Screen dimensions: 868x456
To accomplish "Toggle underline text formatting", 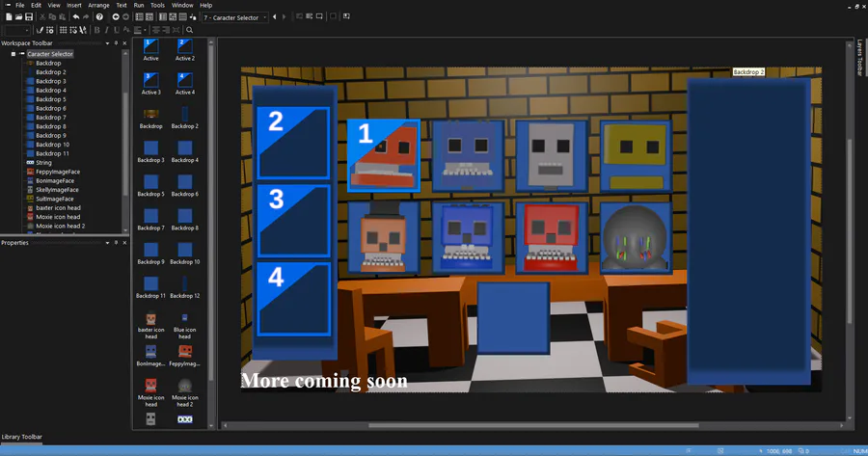I will coord(117,30).
